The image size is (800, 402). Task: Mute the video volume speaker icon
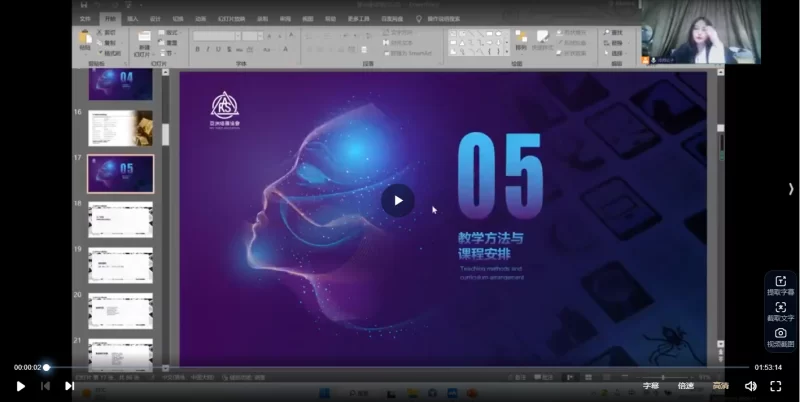point(751,386)
